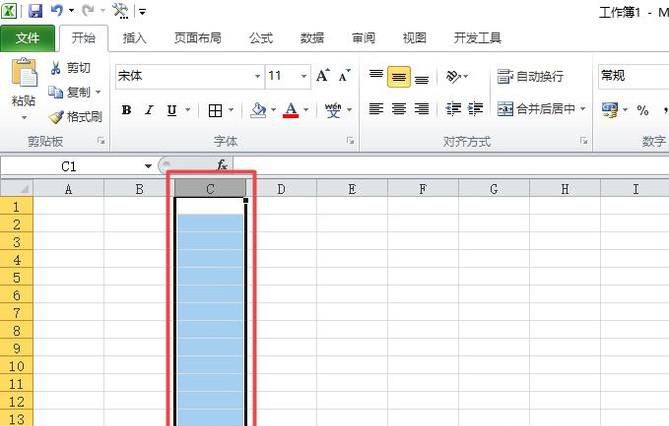The image size is (669, 426).
Task: Toggle middle vertical alignment
Action: pyautogui.click(x=399, y=77)
